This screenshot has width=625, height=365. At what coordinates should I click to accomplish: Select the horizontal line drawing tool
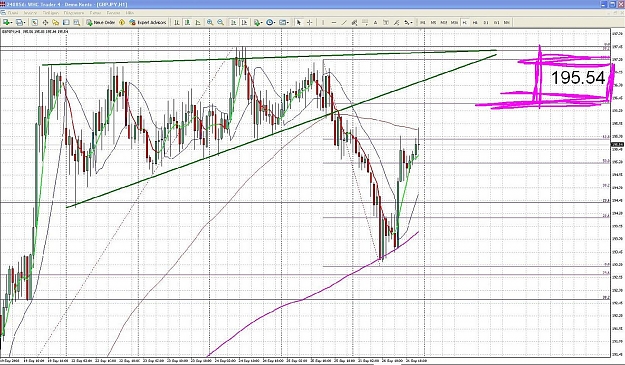pyautogui.click(x=334, y=22)
